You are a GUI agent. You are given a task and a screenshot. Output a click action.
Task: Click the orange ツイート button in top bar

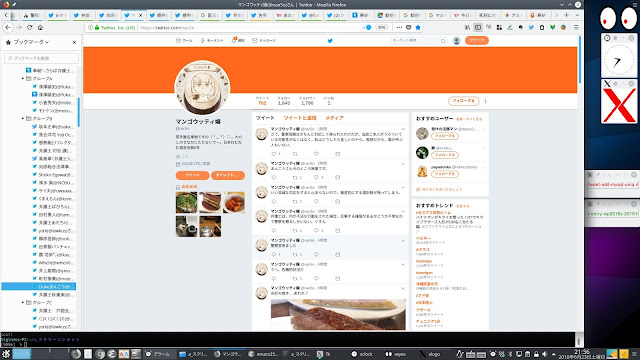(x=477, y=40)
